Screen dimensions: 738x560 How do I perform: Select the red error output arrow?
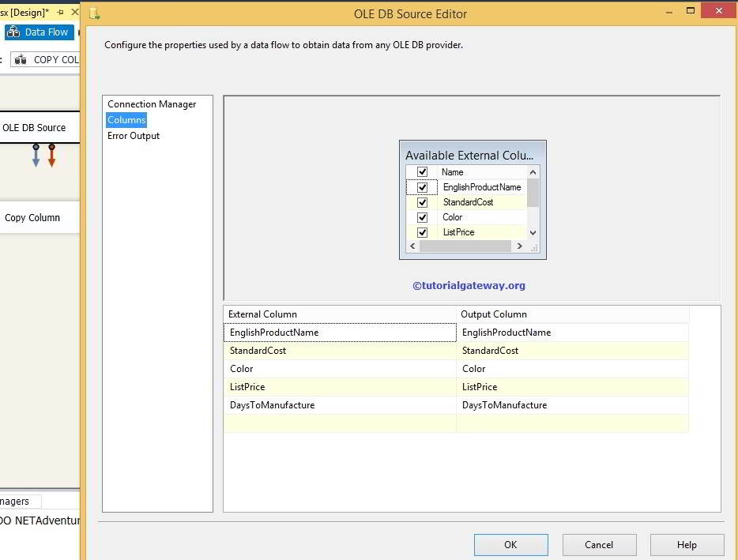pyautogui.click(x=51, y=156)
